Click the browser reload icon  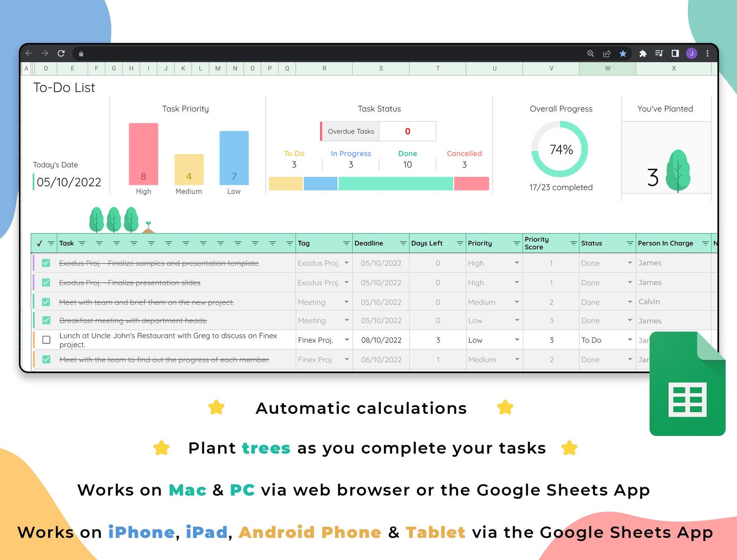coord(61,53)
